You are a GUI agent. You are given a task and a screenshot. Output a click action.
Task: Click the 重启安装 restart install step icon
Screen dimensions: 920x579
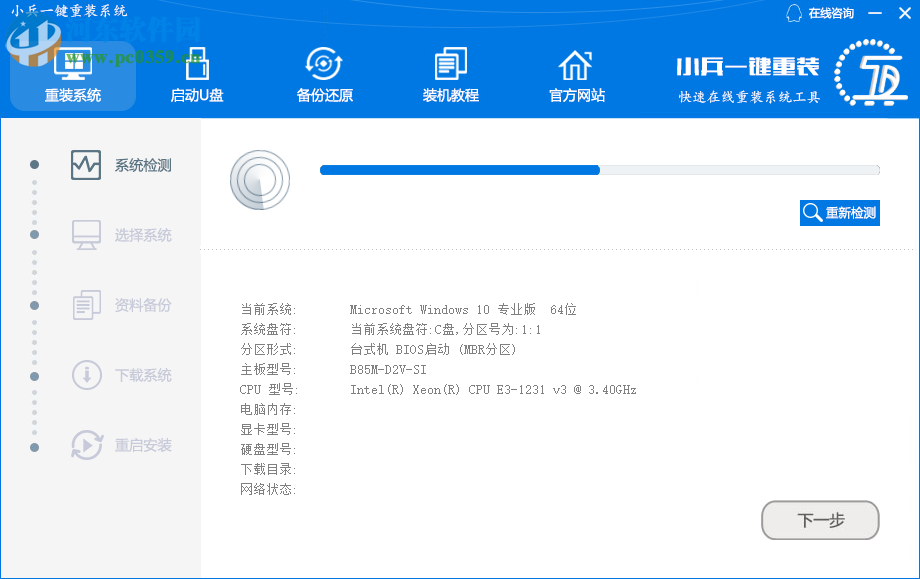point(85,446)
